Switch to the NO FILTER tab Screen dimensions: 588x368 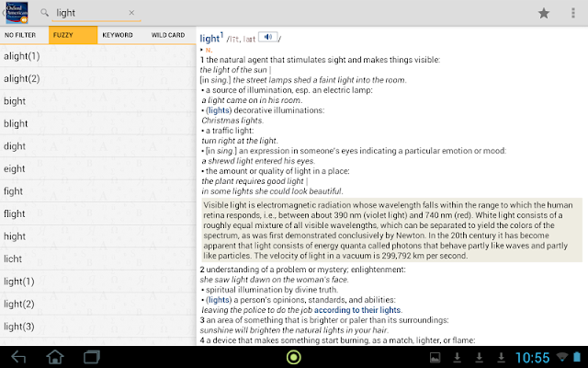[25, 35]
